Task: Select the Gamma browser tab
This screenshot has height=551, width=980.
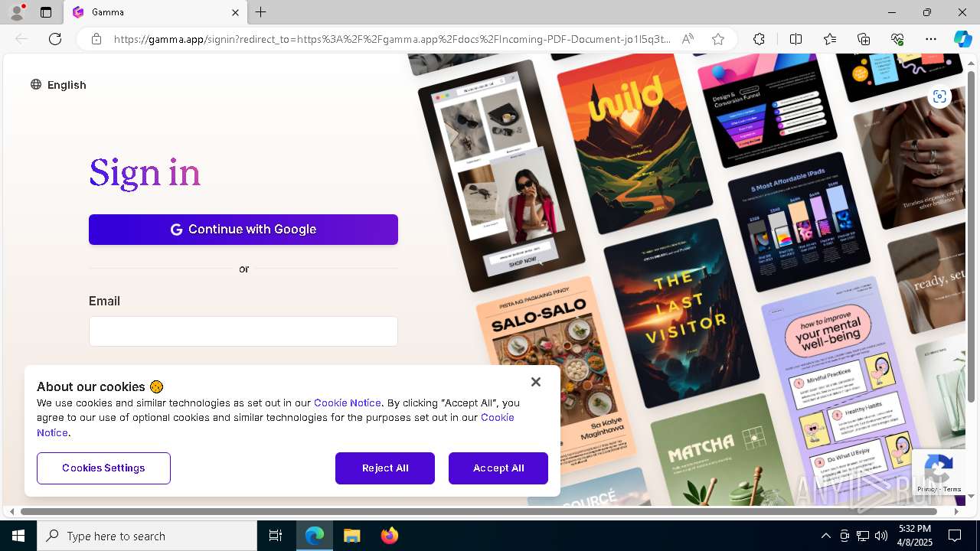Action: coord(155,12)
